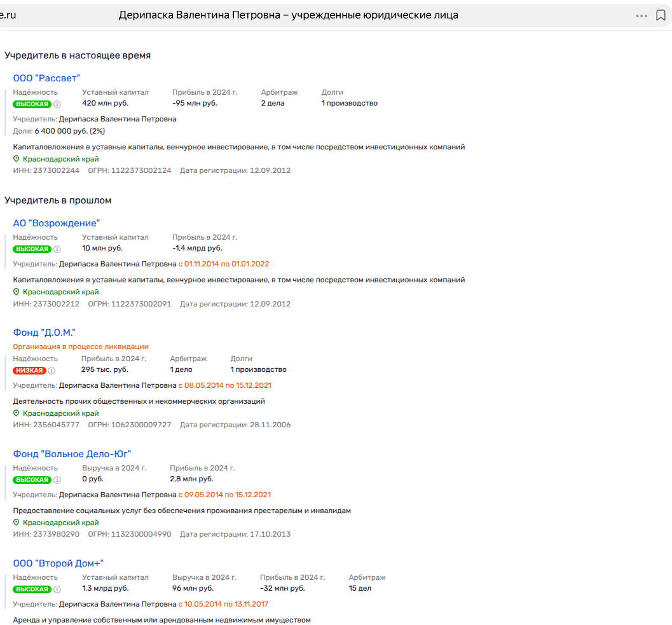672x625 pixels.
Task: Click info icon beside ООО "Рассвет" reliability badge
Action: point(57,104)
